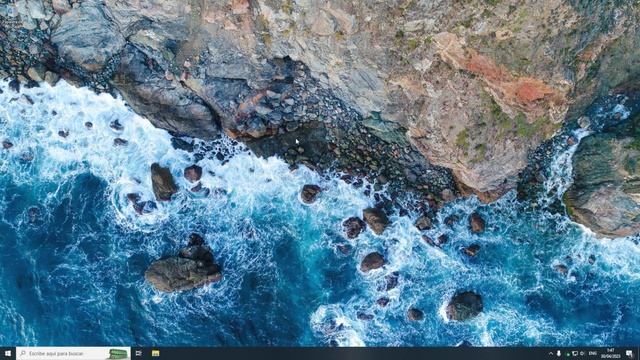This screenshot has width=640, height=360.
Task: Open the volume tray icon
Action: tap(582, 353)
